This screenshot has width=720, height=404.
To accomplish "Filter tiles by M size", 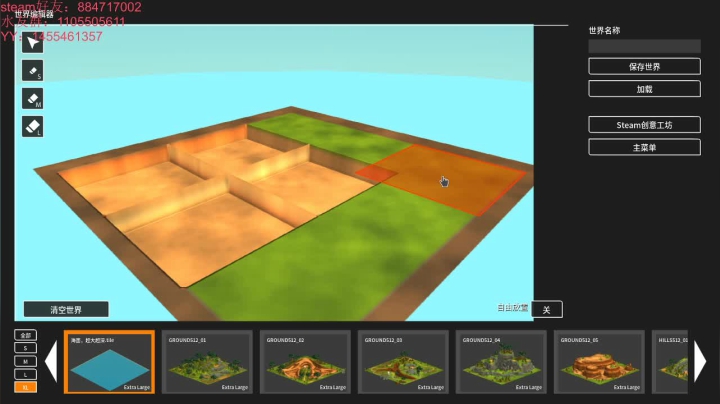I will tap(25, 361).
